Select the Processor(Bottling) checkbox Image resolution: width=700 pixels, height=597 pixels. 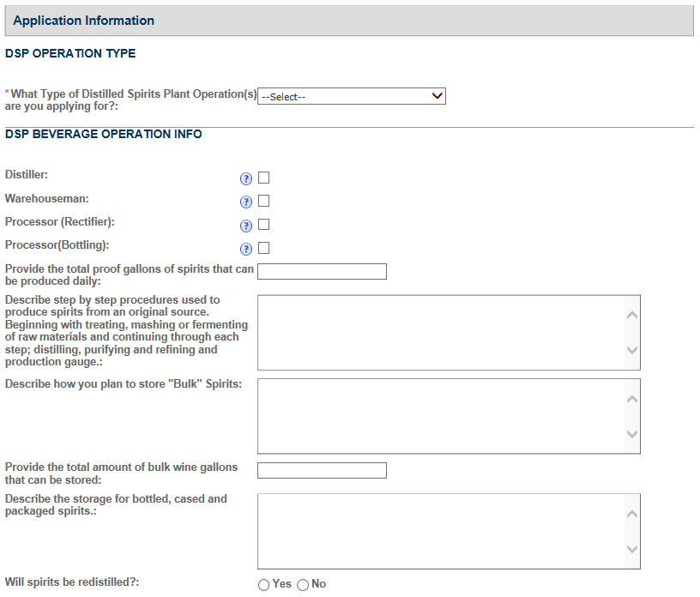coord(264,248)
